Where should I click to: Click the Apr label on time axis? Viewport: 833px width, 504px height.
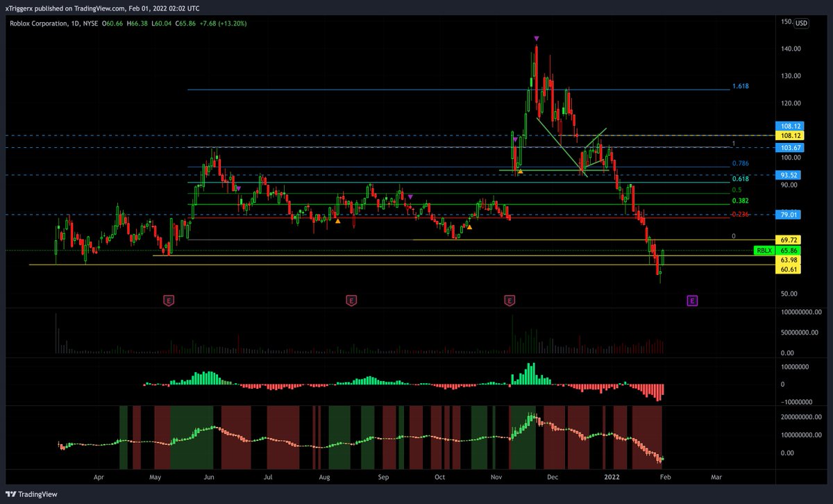coord(99,477)
